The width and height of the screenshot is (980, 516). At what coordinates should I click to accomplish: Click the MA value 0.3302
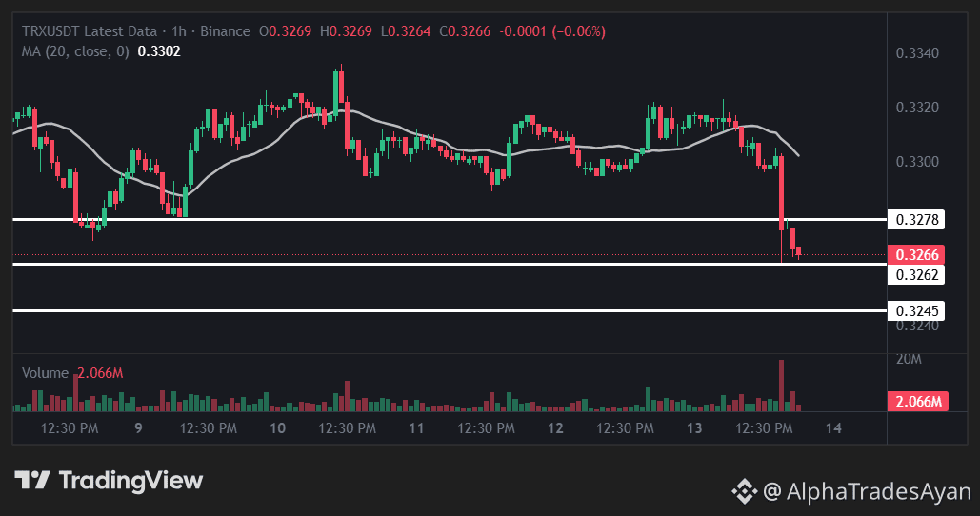click(x=159, y=51)
